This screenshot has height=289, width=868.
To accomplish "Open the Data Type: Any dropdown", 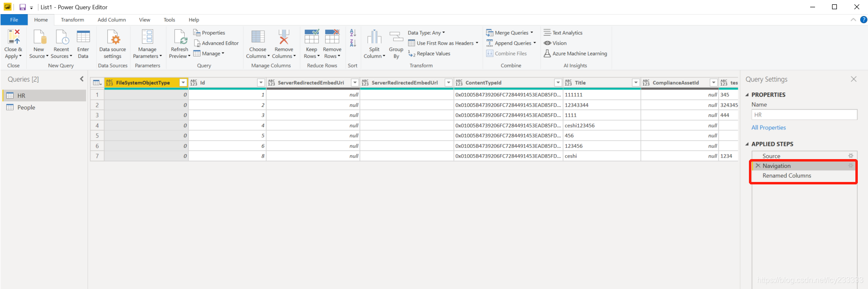I will pos(426,33).
